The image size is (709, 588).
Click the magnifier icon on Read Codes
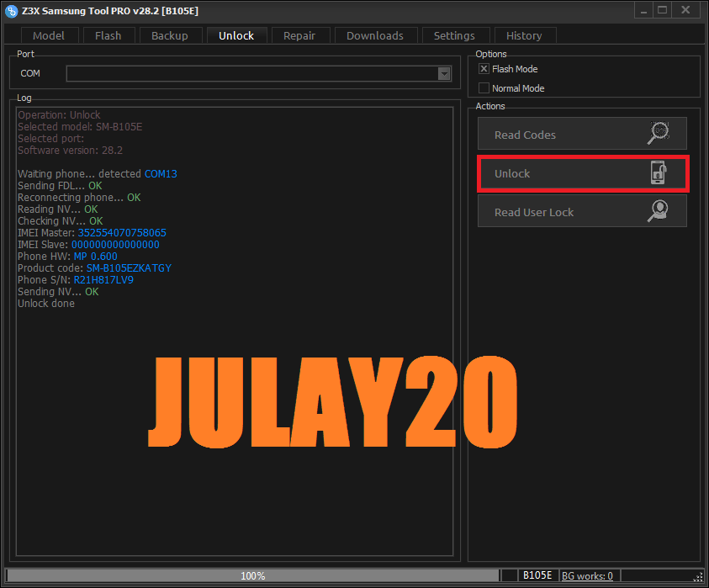pos(658,133)
